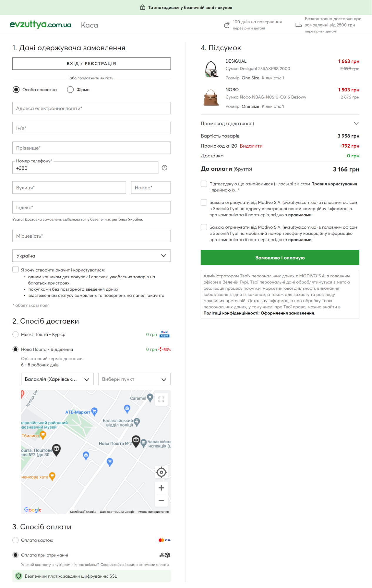
Task: Open the Україна country dropdown
Action: [x=91, y=256]
